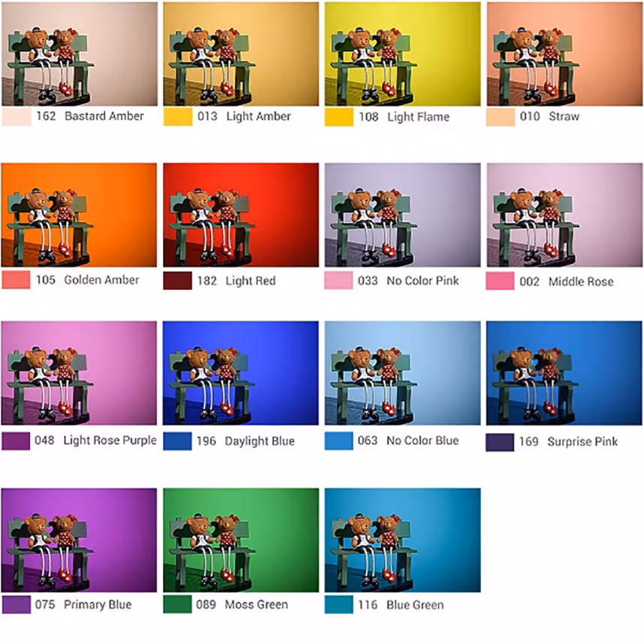Image resolution: width=644 pixels, height=644 pixels.
Task: Open the Daylight Blue sample photo
Action: click(x=241, y=373)
